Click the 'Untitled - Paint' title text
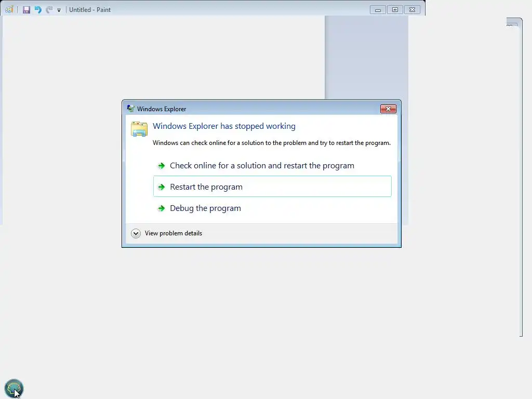The image size is (532, 399). coord(90,10)
